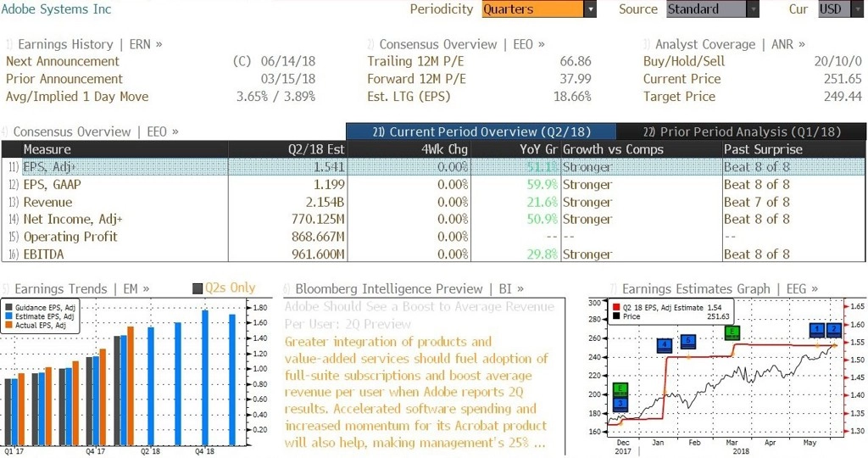The height and width of the screenshot is (458, 868).
Task: Click event marker 1 on estimates graph
Action: 817,330
